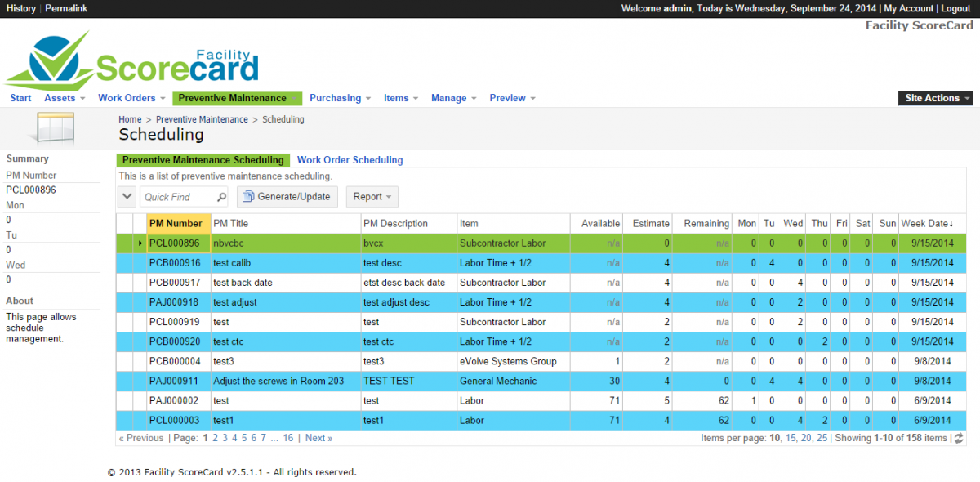Set items per page to 25
Image resolution: width=980 pixels, height=482 pixels.
[822, 438]
